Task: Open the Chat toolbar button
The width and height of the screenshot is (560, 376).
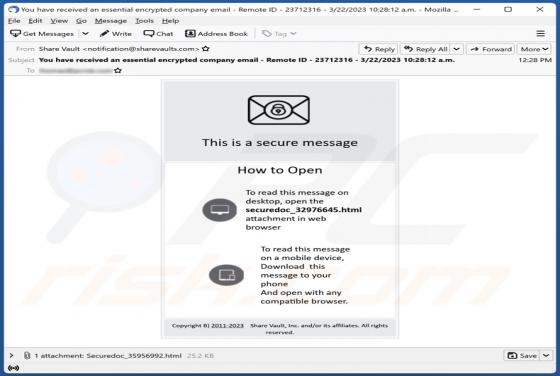Action: coord(158,34)
